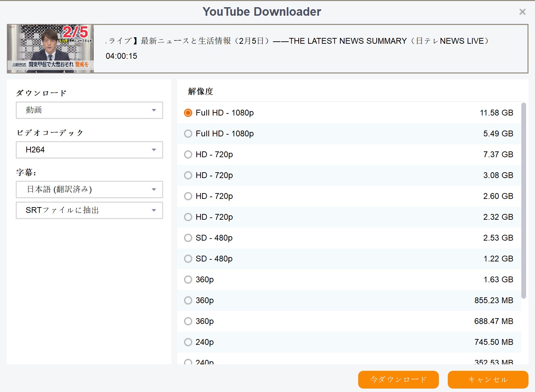Click the 745.50 MB file size
Image resolution: width=535 pixels, height=392 pixels.
click(x=494, y=342)
